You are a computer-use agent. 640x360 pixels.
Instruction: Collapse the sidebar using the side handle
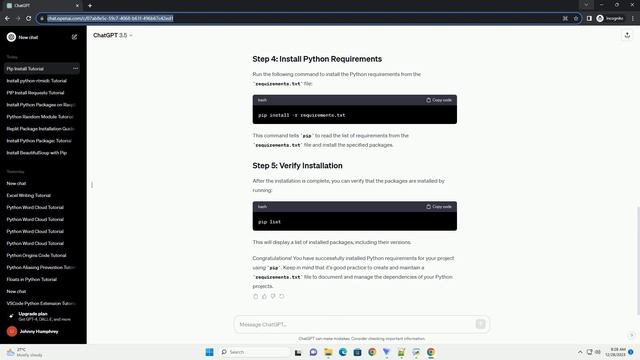click(x=92, y=185)
